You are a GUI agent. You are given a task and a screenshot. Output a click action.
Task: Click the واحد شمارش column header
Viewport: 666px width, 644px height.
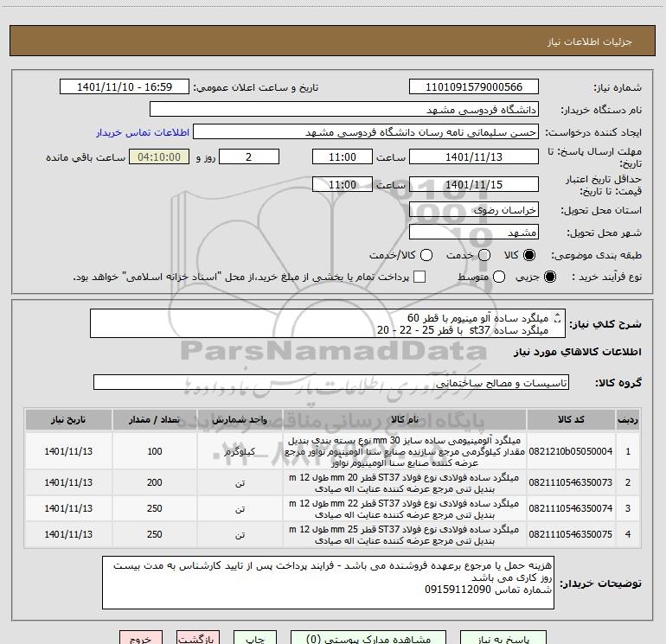click(x=240, y=419)
